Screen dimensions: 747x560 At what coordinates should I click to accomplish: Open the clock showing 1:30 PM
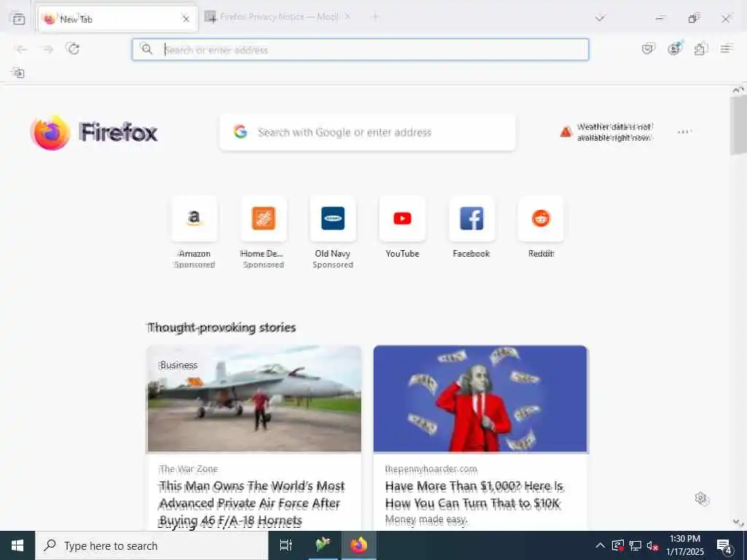[685, 545]
